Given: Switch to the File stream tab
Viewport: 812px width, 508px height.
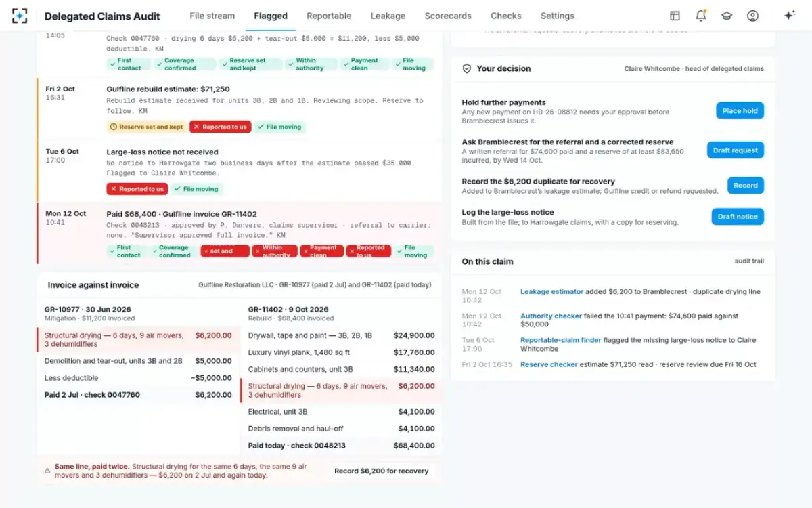Looking at the screenshot, I should pos(212,16).
